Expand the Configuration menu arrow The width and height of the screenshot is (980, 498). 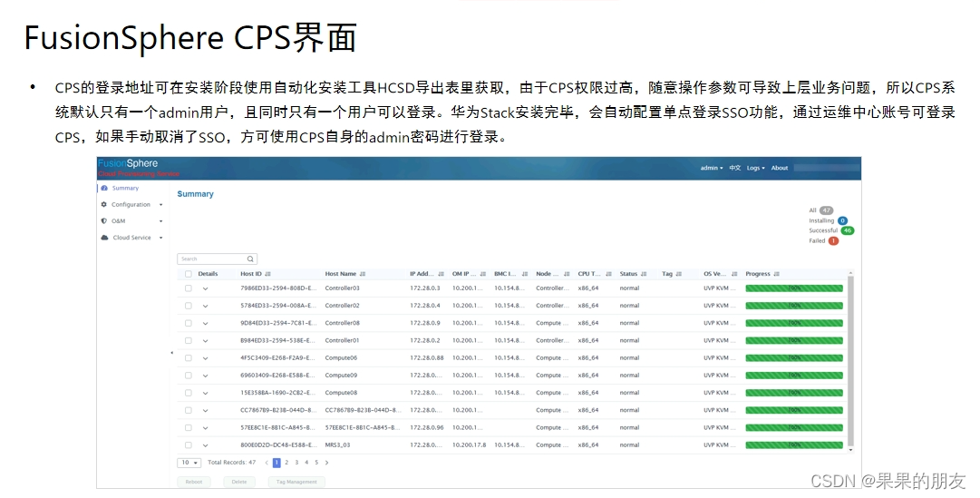160,205
